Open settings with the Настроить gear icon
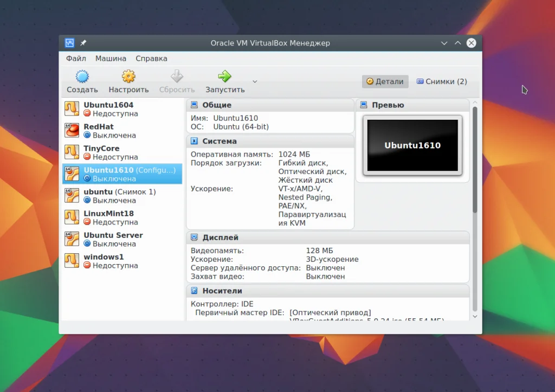Viewport: 555px width, 392px height. click(x=128, y=76)
